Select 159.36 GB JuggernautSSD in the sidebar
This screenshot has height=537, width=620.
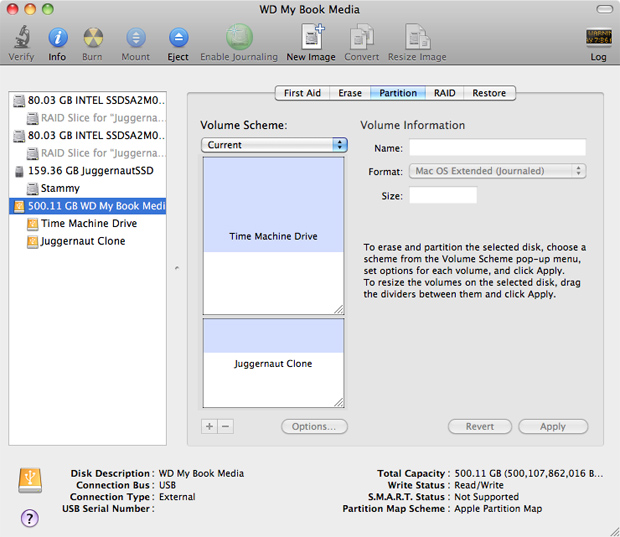tap(87, 171)
